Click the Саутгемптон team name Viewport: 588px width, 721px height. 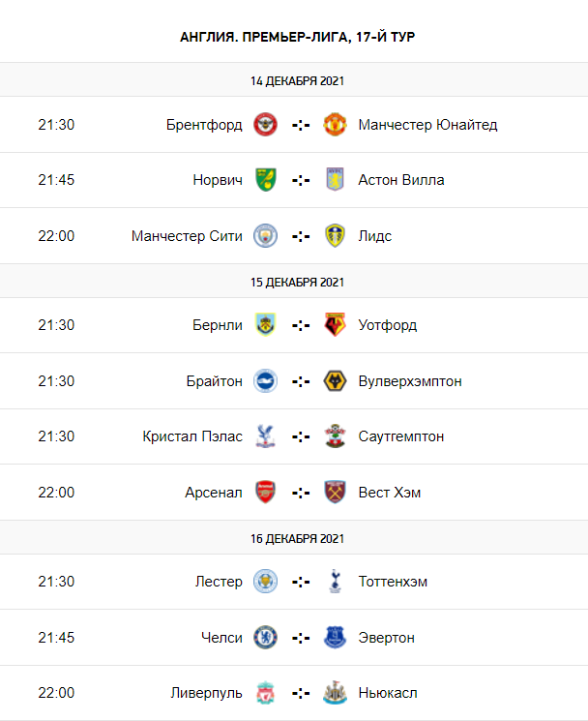pyautogui.click(x=401, y=436)
